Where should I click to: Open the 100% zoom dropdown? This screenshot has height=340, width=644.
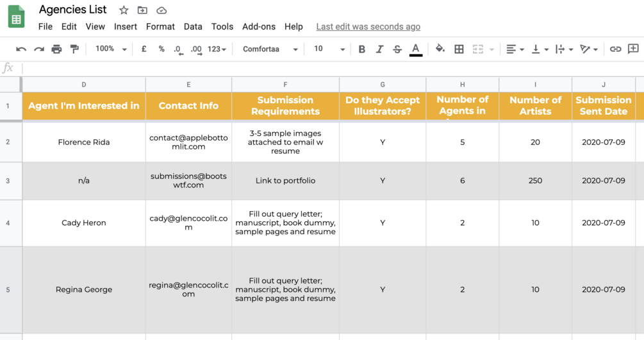(110, 49)
